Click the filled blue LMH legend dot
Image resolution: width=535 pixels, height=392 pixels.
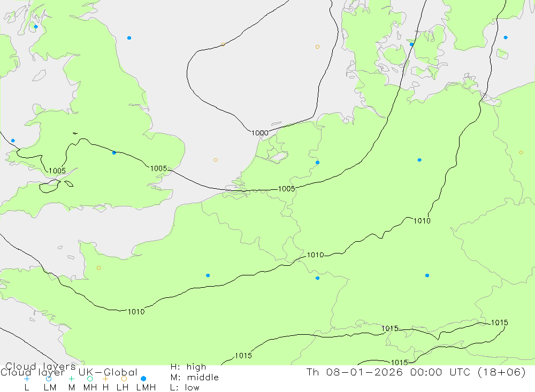point(143,379)
